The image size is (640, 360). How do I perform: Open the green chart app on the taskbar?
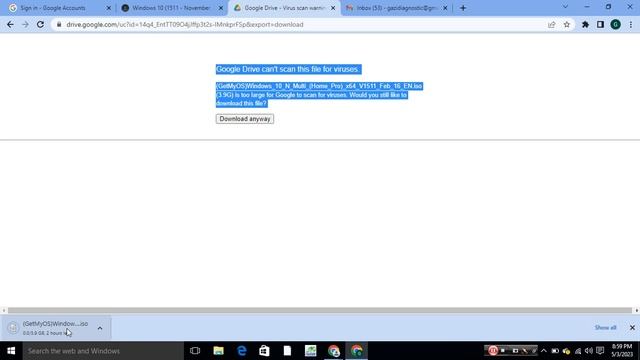[311, 351]
